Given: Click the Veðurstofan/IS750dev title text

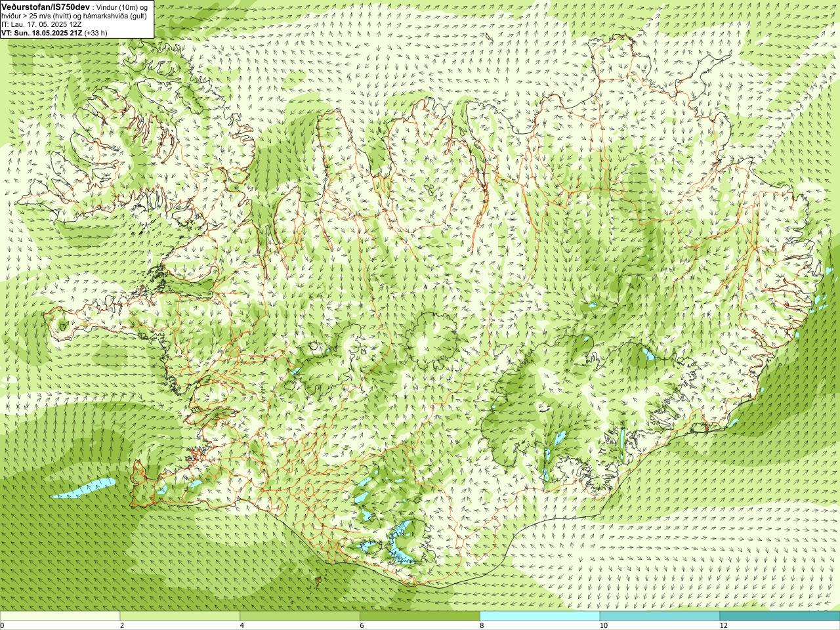Looking at the screenshot, I should [x=45, y=6].
